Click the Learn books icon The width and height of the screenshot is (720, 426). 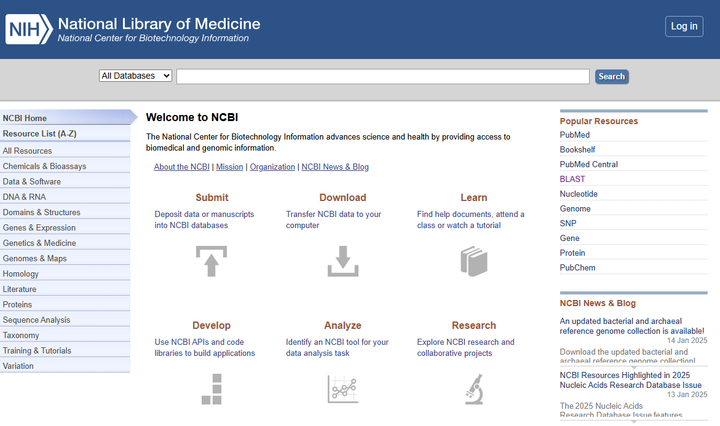pyautogui.click(x=474, y=261)
